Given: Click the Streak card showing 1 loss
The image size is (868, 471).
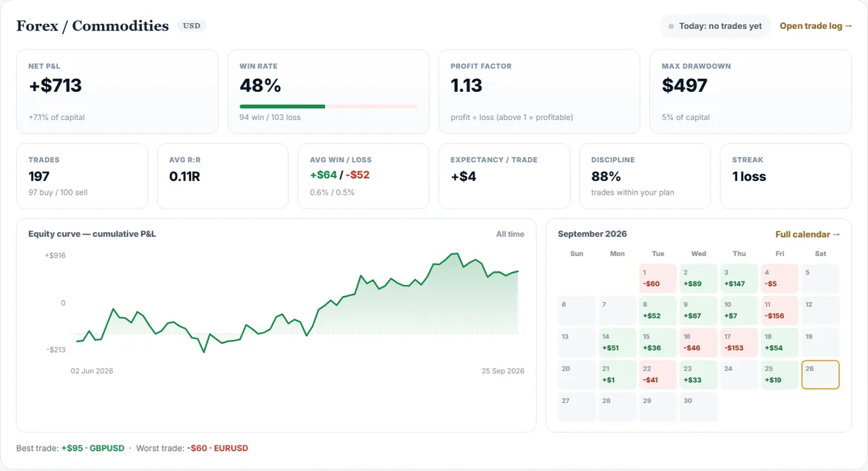Looking at the screenshot, I should tap(786, 176).
